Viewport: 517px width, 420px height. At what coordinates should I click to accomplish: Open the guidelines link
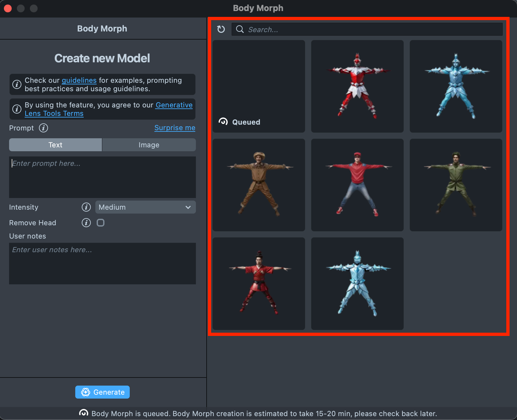click(x=79, y=80)
